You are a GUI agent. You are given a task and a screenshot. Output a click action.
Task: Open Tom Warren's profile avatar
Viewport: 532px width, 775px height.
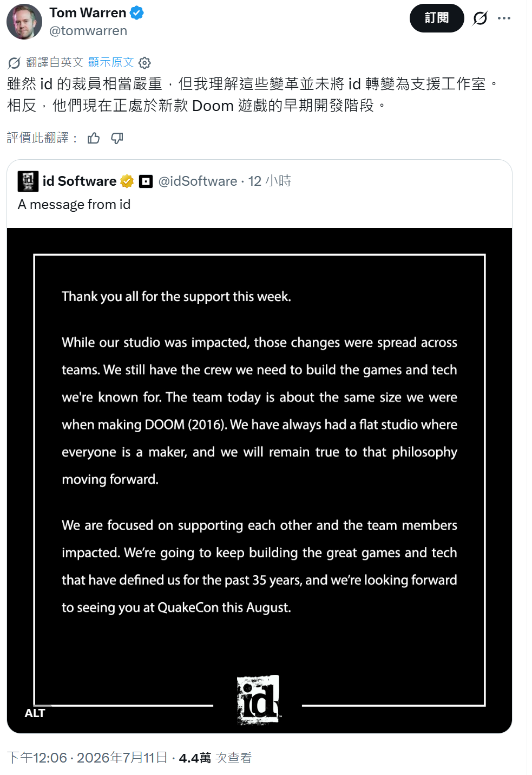click(24, 22)
